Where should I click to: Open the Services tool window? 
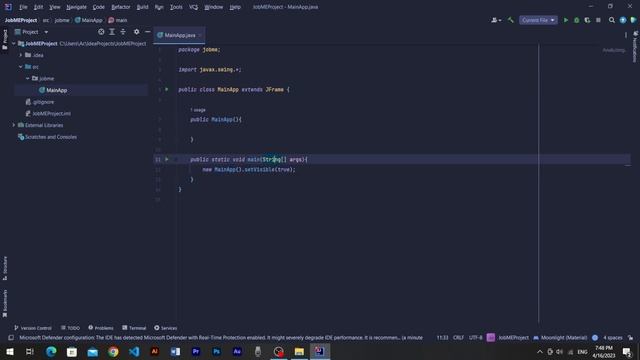click(166, 328)
